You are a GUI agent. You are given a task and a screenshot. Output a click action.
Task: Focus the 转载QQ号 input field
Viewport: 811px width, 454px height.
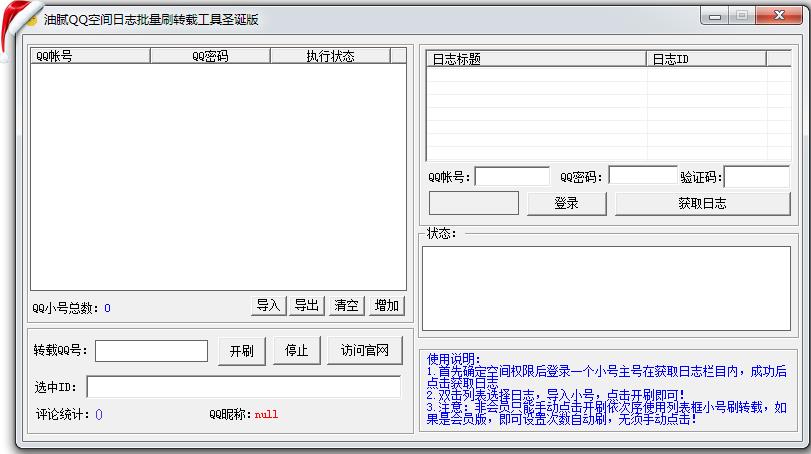(x=151, y=351)
